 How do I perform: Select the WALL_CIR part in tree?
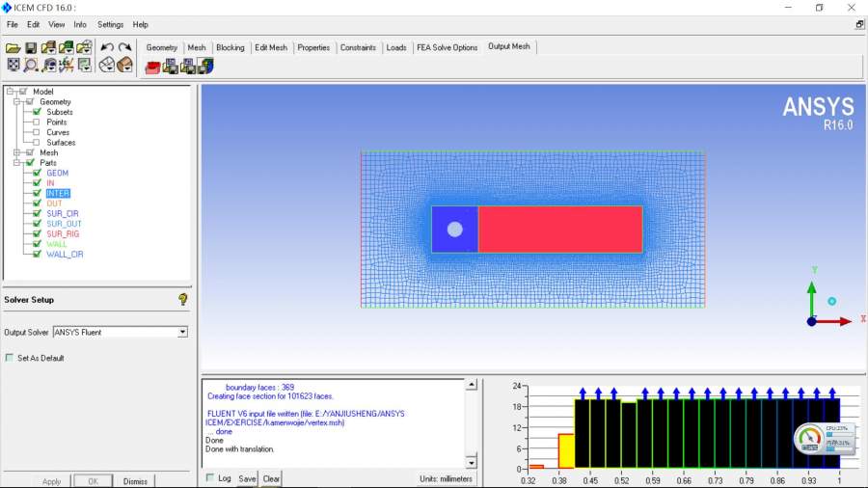tap(65, 255)
